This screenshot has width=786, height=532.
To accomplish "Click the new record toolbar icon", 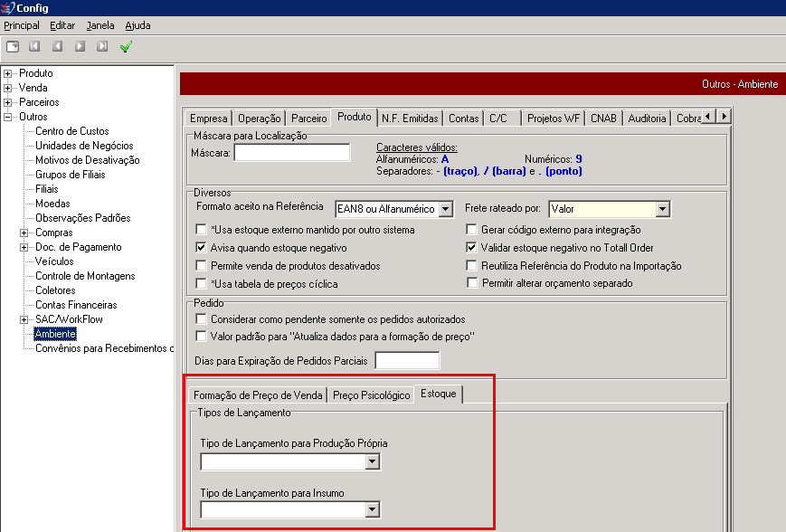I will click(13, 47).
